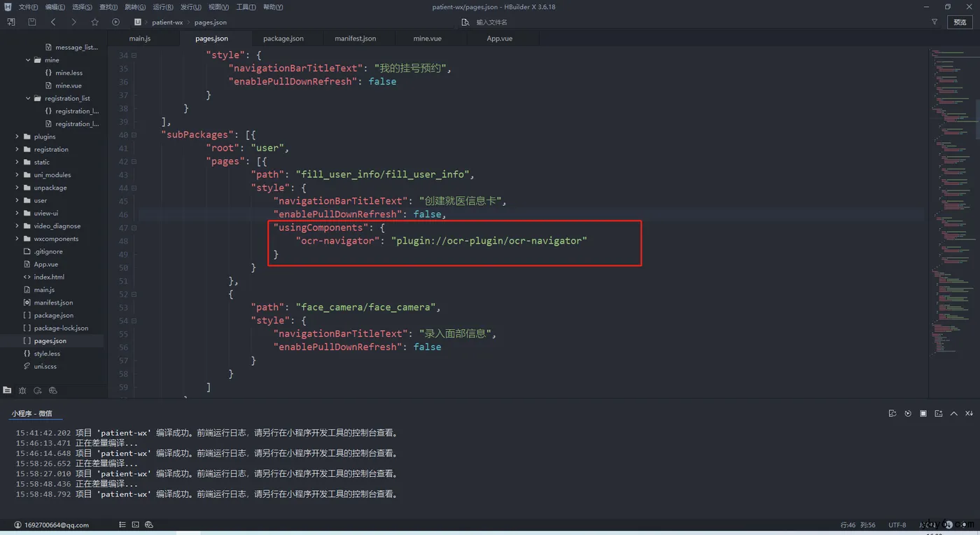The height and width of the screenshot is (535, 980).
Task: Select the 小程序 - 微信 console tab
Action: (x=31, y=413)
